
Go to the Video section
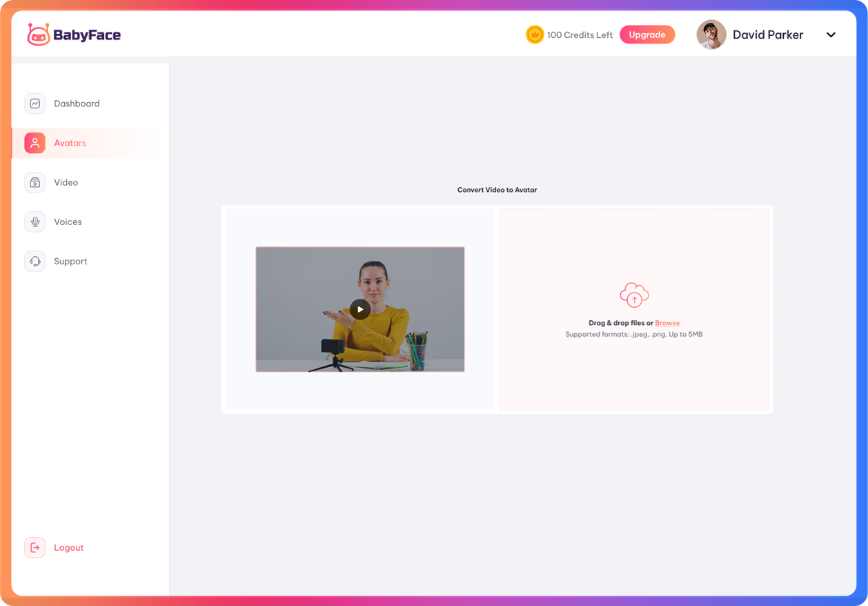66,182
